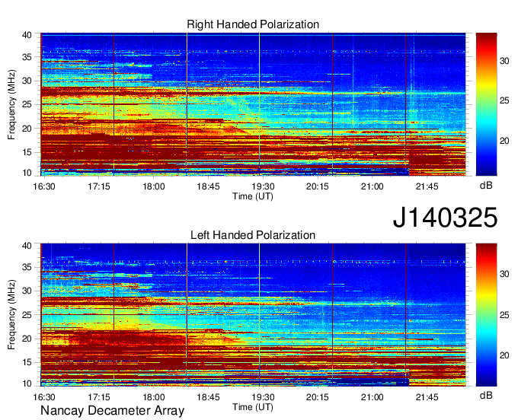Click the dB label under top color bar

pos(486,186)
